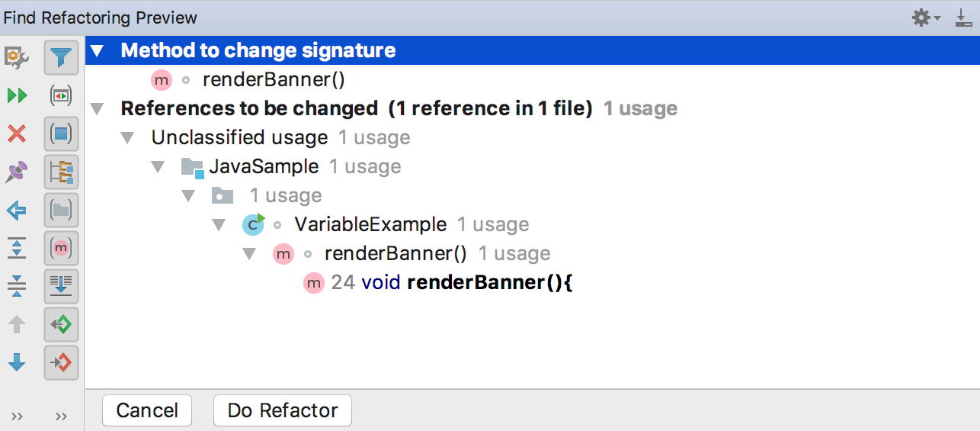This screenshot has width=980, height=431.
Task: Open the gear settings menu in the header
Action: [x=926, y=18]
